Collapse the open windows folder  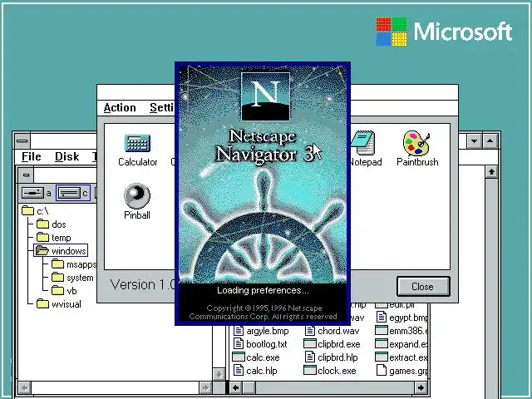pos(61,251)
